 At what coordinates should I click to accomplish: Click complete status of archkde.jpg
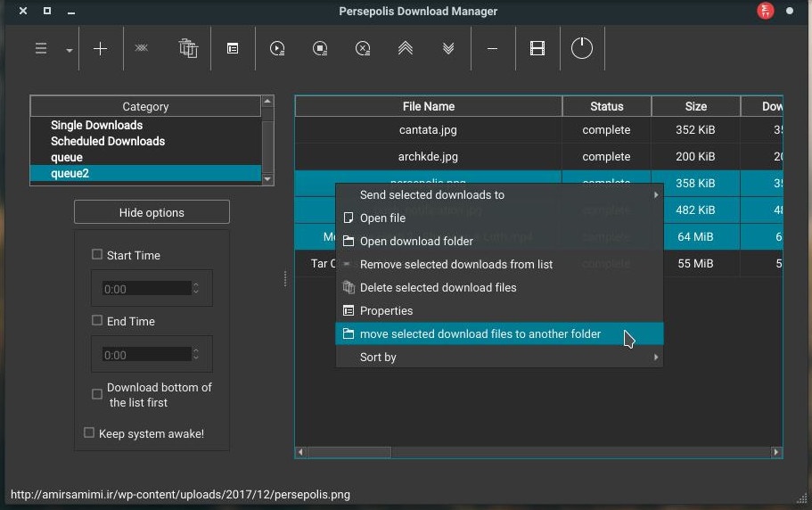pos(606,157)
